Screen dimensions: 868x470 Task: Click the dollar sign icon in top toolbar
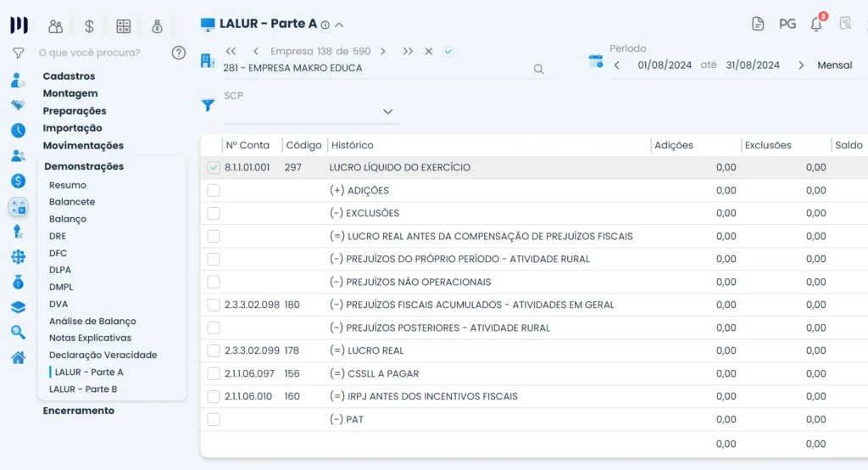pyautogui.click(x=89, y=26)
